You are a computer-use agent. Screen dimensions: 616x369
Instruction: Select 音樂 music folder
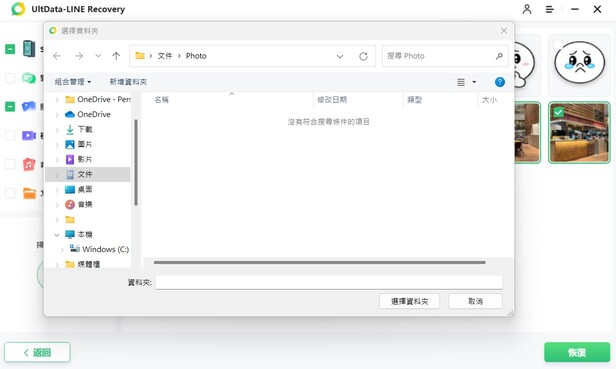[79, 204]
